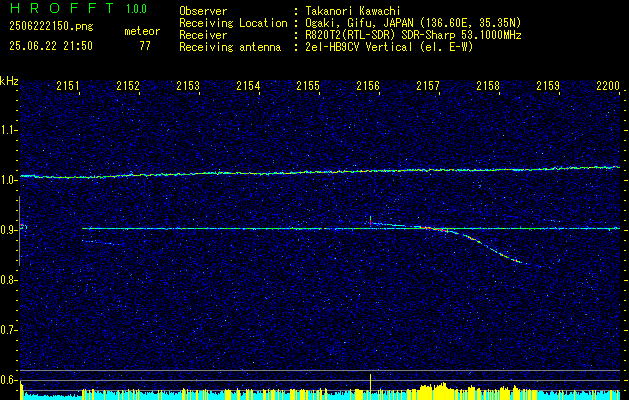Click observer name Takanori Kawachi

(x=353, y=11)
